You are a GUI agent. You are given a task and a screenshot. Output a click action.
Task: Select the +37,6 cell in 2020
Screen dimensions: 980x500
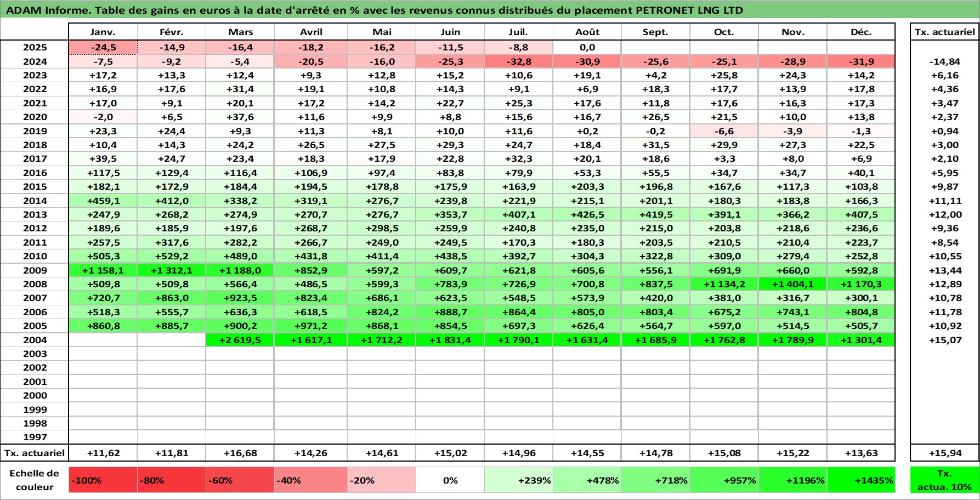click(x=240, y=117)
